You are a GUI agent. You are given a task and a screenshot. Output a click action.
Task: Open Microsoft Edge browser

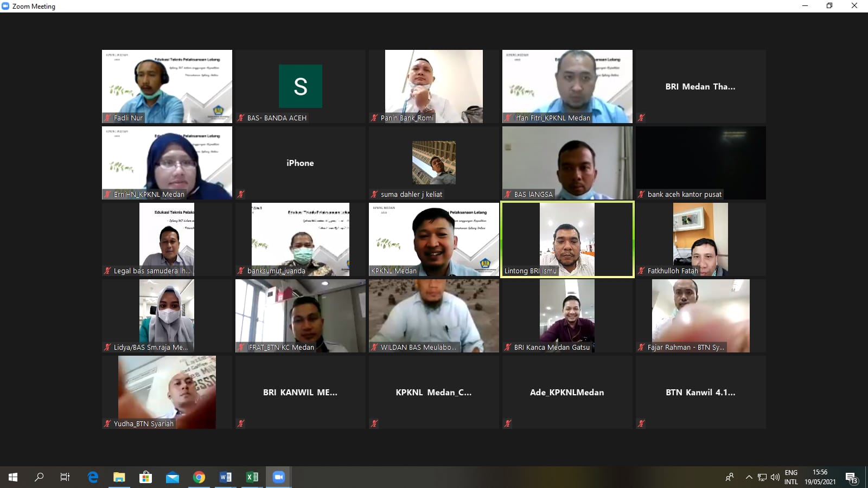point(93,477)
